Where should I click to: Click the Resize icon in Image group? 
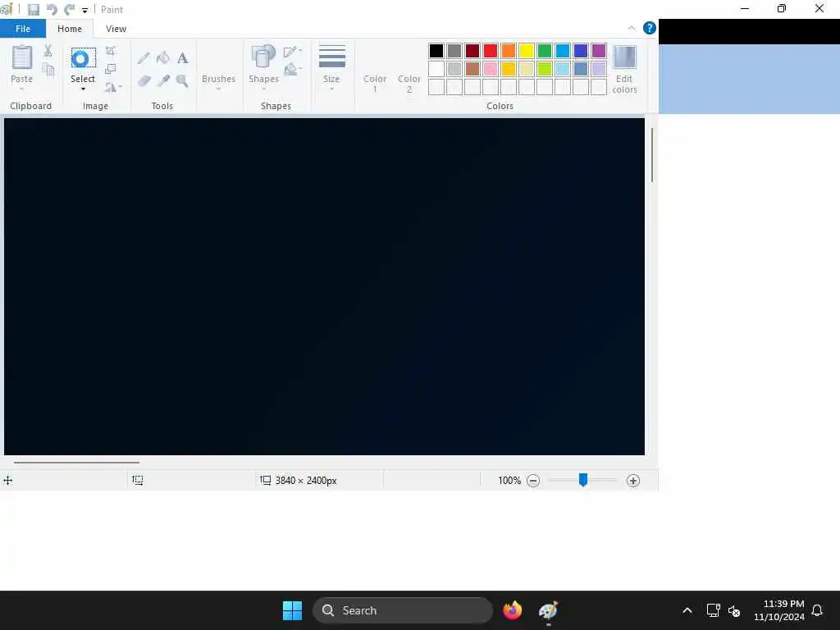(x=111, y=69)
